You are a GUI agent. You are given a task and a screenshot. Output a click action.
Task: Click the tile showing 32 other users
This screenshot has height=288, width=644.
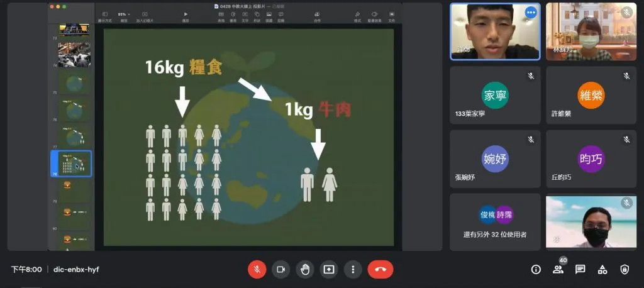pos(495,222)
